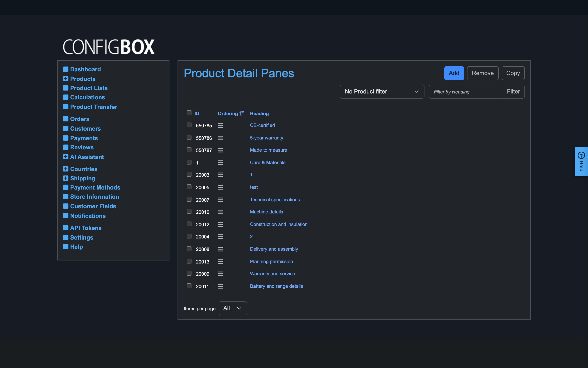Open the Delivery and assembly link
The height and width of the screenshot is (368, 588).
274,249
